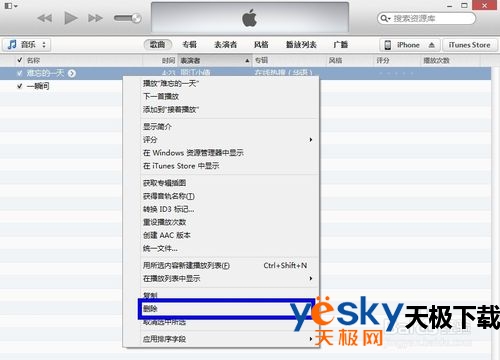Switch to the 歌曲 tab
The width and height of the screenshot is (500, 360).
158,44
